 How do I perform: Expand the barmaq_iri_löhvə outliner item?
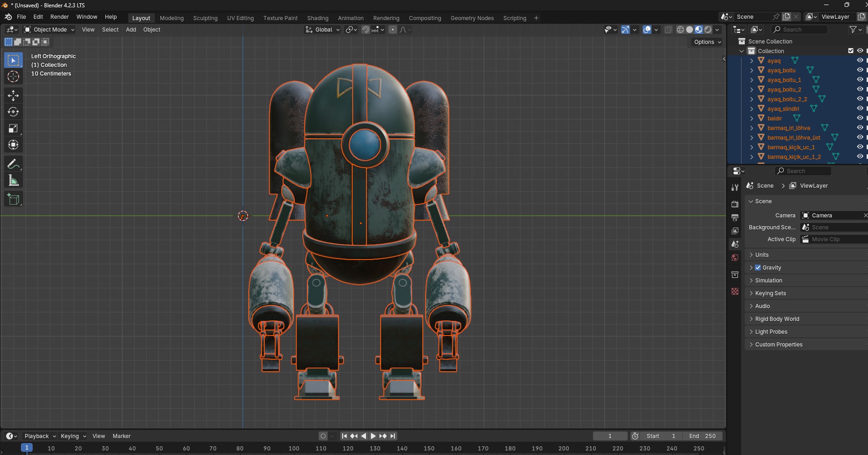(751, 128)
